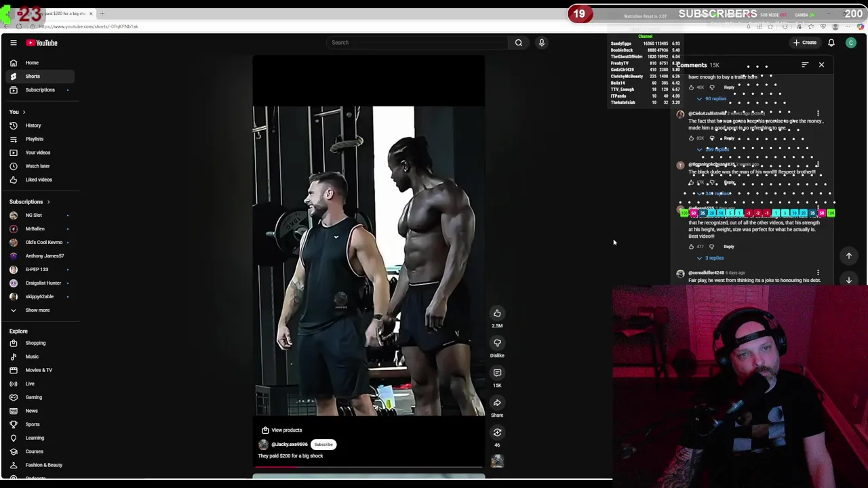Open the comments sort options

pyautogui.click(x=805, y=65)
